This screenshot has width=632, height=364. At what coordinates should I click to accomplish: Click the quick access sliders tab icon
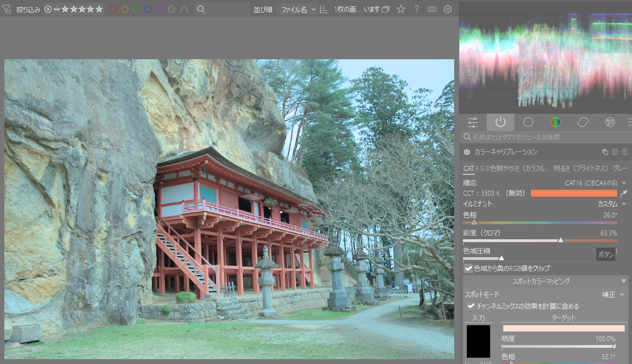click(x=473, y=122)
